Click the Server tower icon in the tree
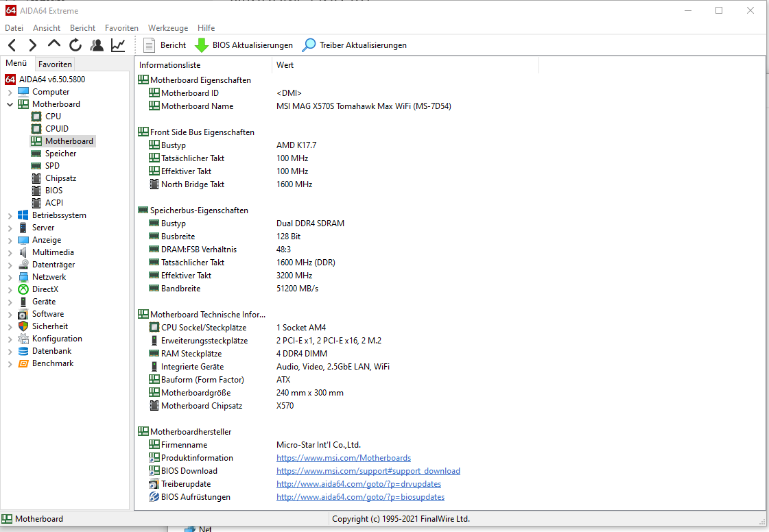 (x=23, y=228)
